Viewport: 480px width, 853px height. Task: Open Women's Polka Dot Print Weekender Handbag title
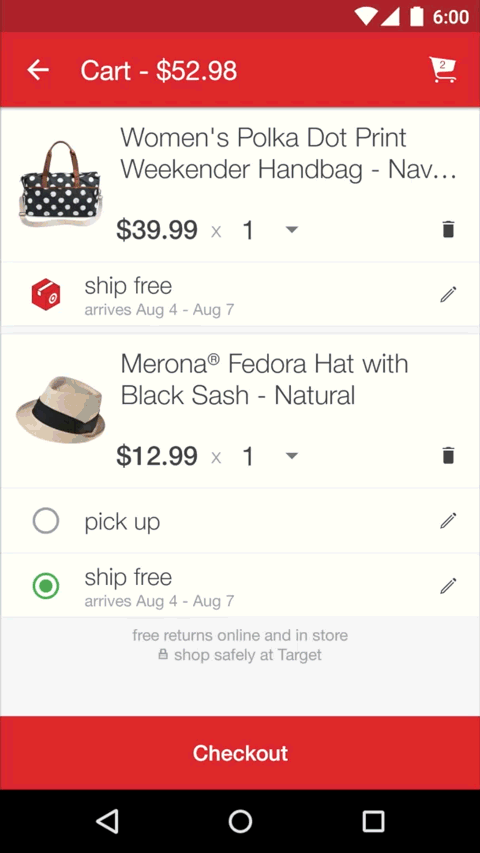pyautogui.click(x=288, y=153)
